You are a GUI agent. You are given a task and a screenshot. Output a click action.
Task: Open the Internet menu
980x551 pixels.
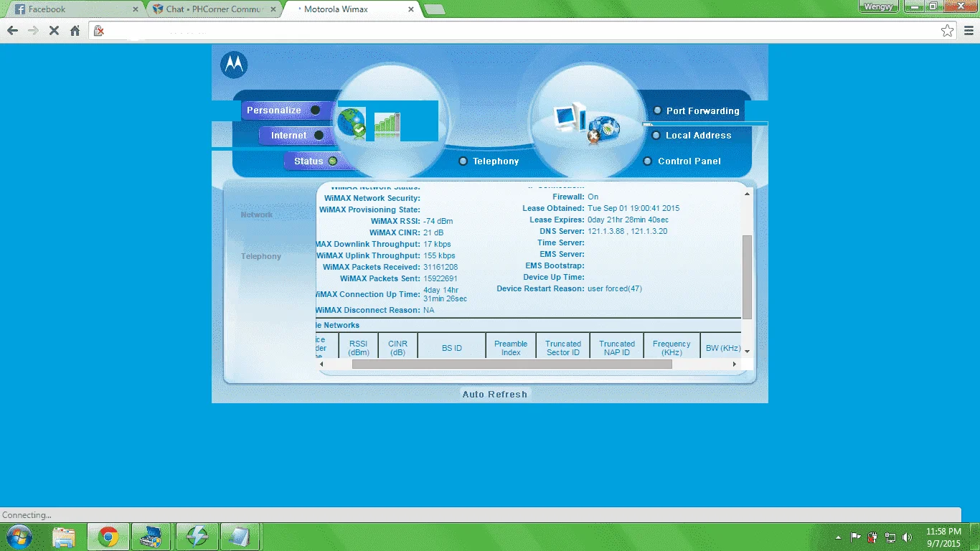tap(296, 135)
